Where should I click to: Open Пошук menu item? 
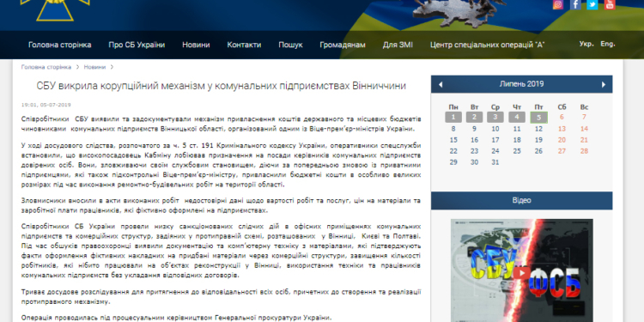[x=290, y=45]
